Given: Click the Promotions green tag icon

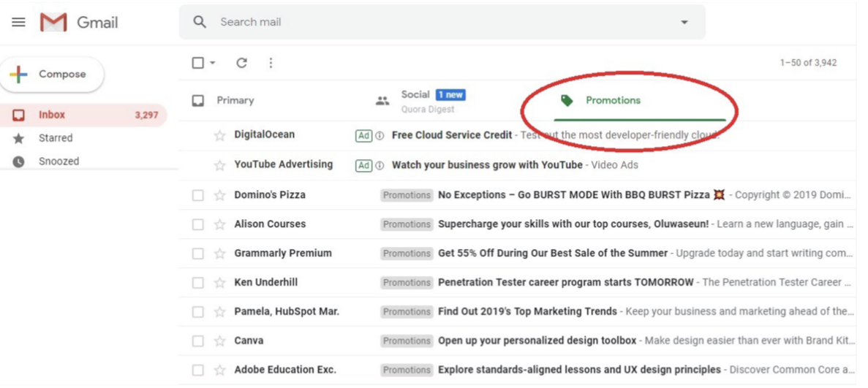Looking at the screenshot, I should click(566, 100).
